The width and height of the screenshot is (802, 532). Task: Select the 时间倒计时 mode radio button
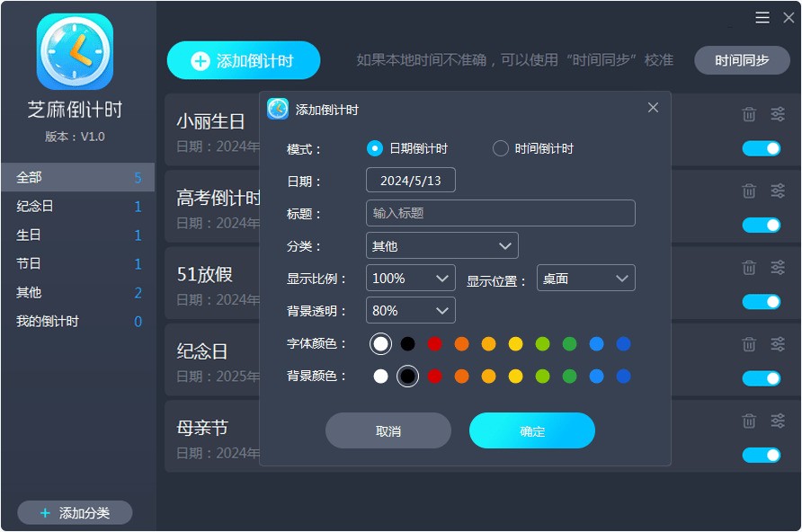point(501,148)
